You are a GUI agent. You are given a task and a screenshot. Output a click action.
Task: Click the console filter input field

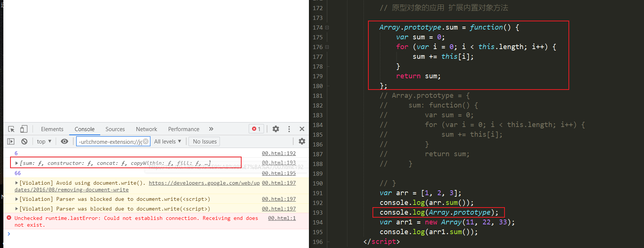pyautogui.click(x=113, y=141)
